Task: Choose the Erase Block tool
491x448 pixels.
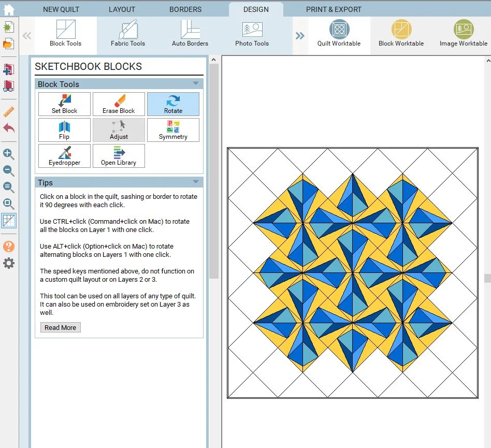Action: (119, 104)
